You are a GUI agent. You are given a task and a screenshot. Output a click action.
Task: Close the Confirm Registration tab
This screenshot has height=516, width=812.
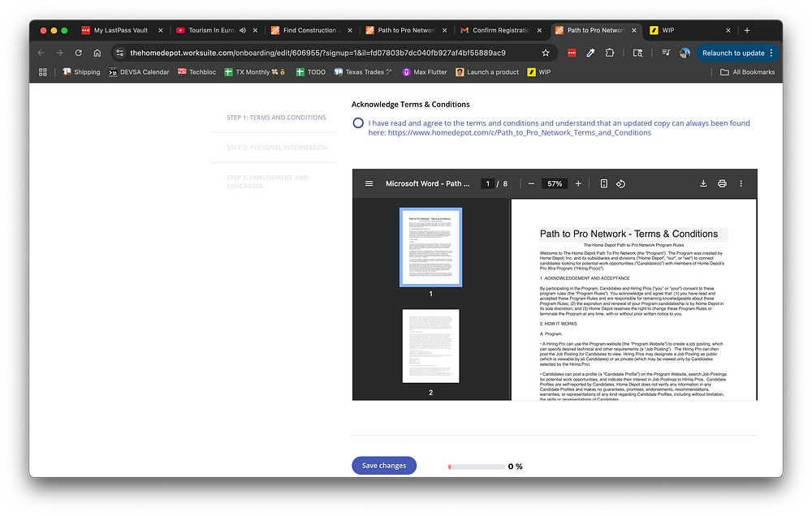coord(539,31)
